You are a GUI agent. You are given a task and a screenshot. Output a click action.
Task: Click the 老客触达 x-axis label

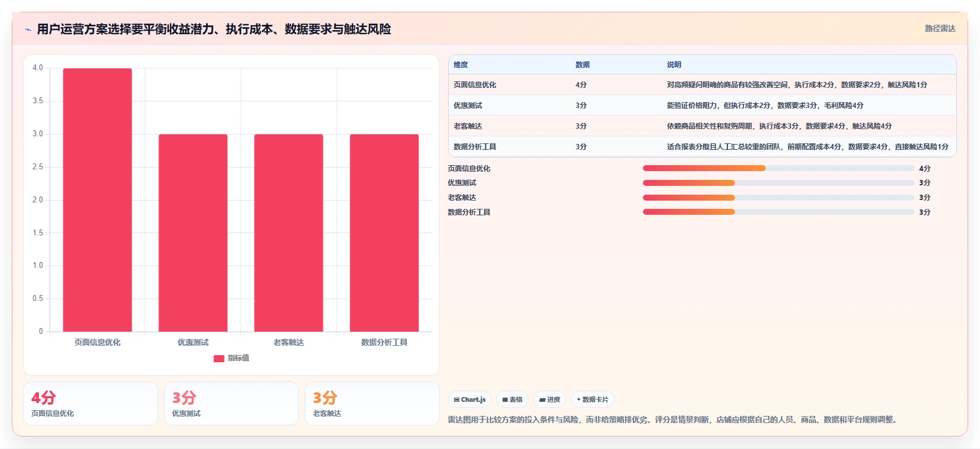tap(289, 342)
